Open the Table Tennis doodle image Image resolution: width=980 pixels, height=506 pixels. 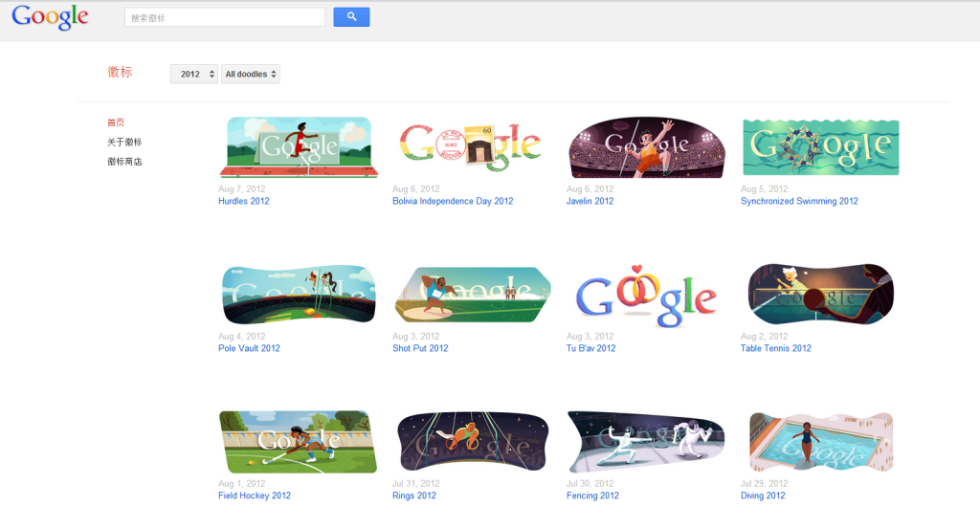[820, 294]
